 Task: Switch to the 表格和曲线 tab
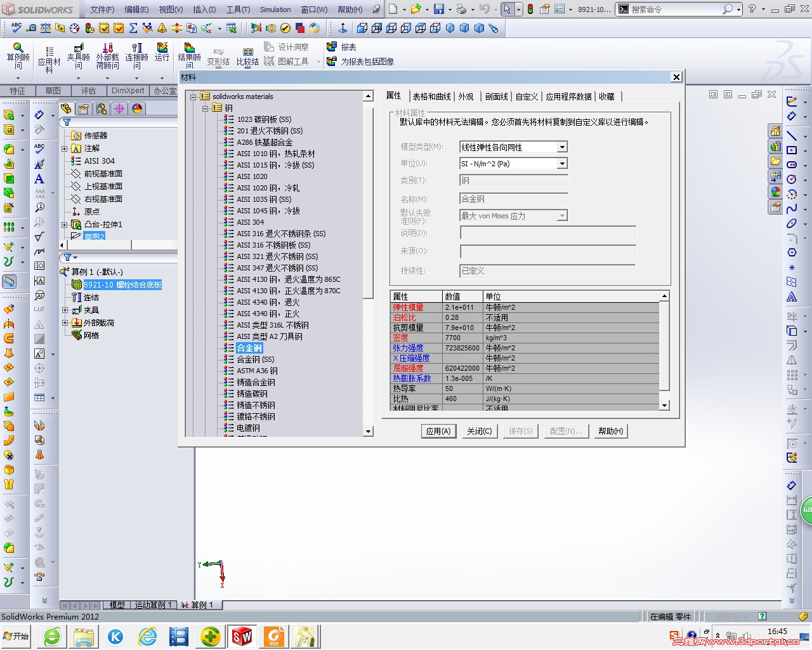[431, 96]
